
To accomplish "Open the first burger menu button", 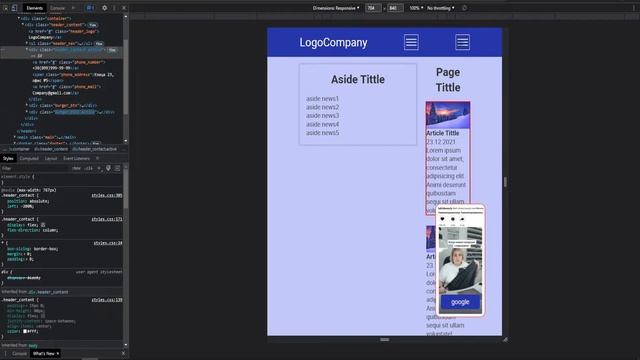I will tap(411, 42).
